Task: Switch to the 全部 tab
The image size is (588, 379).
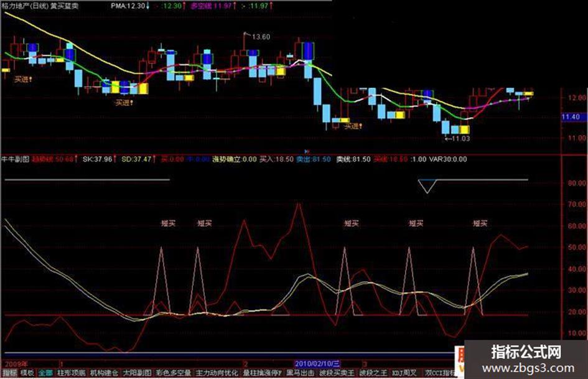Action: (x=45, y=373)
